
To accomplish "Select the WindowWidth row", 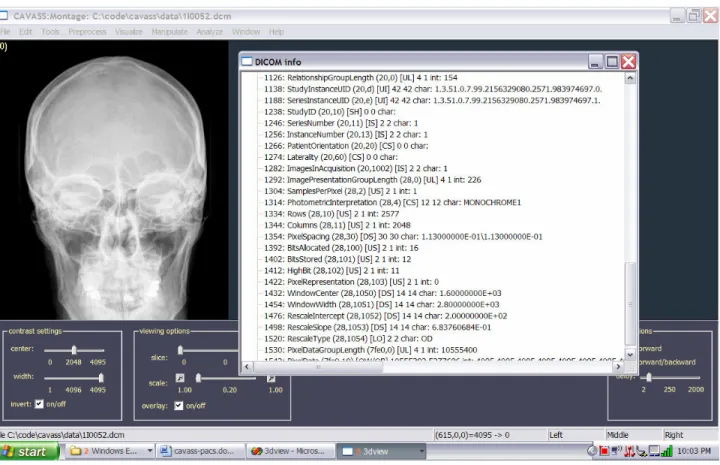I will coord(382,304).
